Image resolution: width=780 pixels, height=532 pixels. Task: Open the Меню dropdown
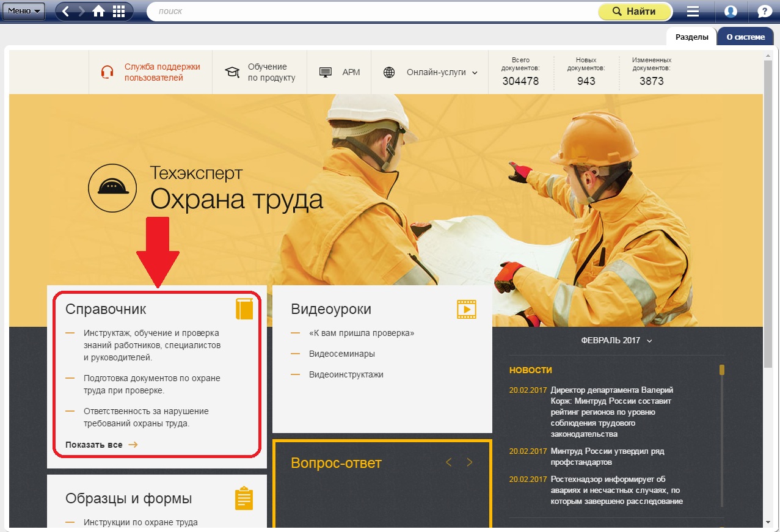(x=24, y=11)
